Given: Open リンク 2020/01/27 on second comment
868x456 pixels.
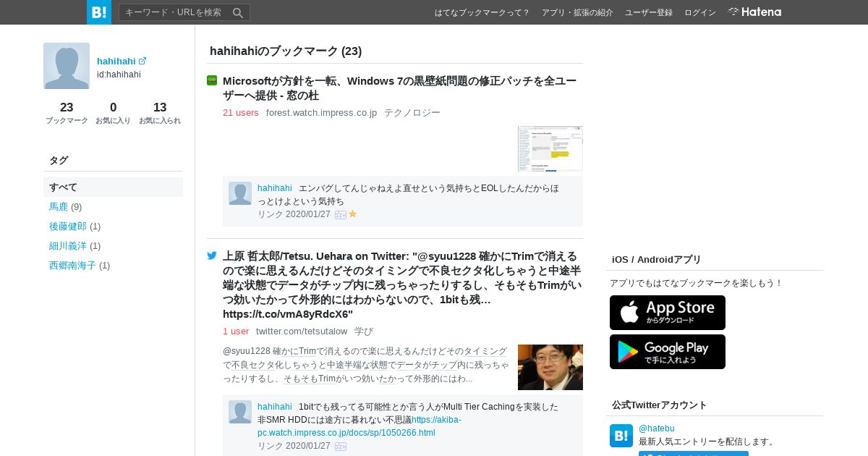Looking at the screenshot, I should pyautogui.click(x=294, y=446).
